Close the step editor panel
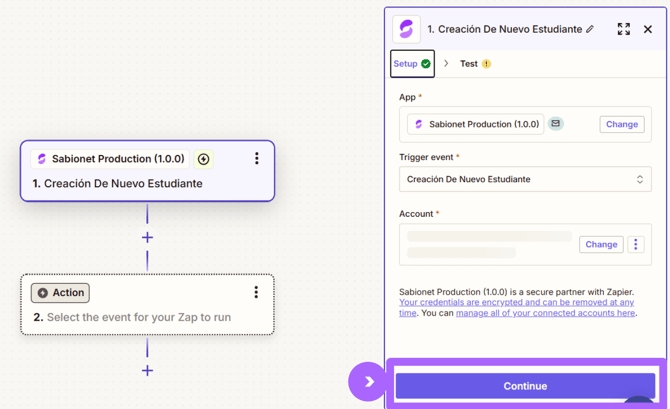670x409 pixels. [x=648, y=29]
